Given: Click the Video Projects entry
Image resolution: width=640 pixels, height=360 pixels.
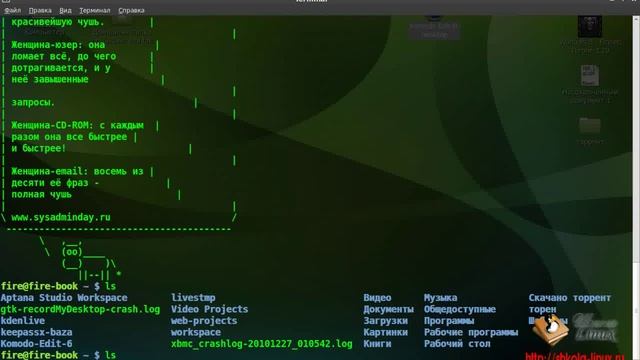Looking at the screenshot, I should (209, 309).
